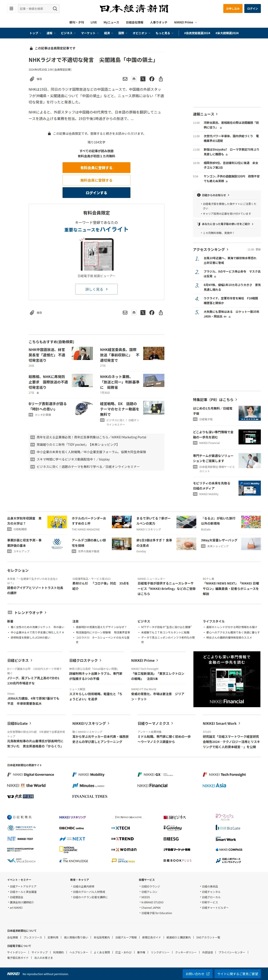Image resolution: width=268 pixels, height=980 pixels.
Task: Open the 人事ウオッチ menu item
Action: click(159, 22)
